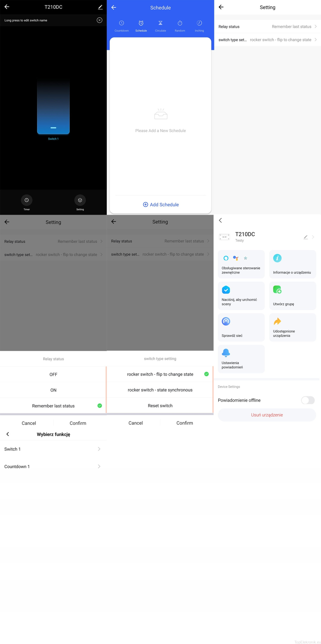Open Ustawienia powiadomień bell tile
This screenshot has width=321, height=644.
[241, 359]
